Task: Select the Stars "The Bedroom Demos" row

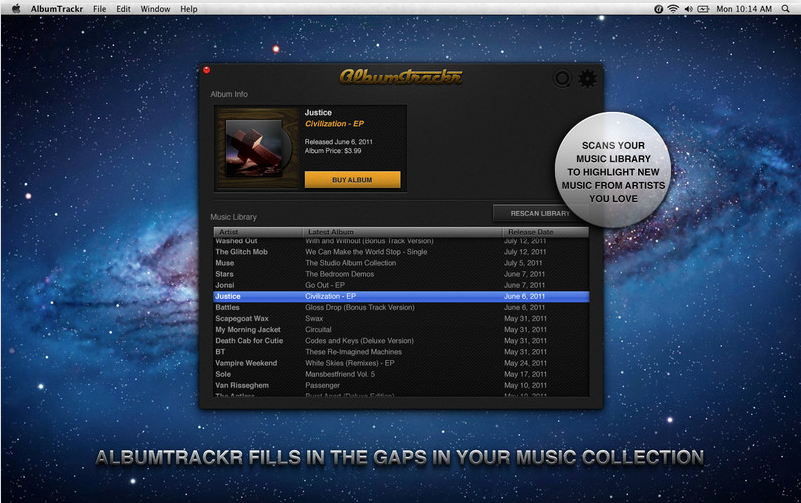Action: tap(401, 274)
